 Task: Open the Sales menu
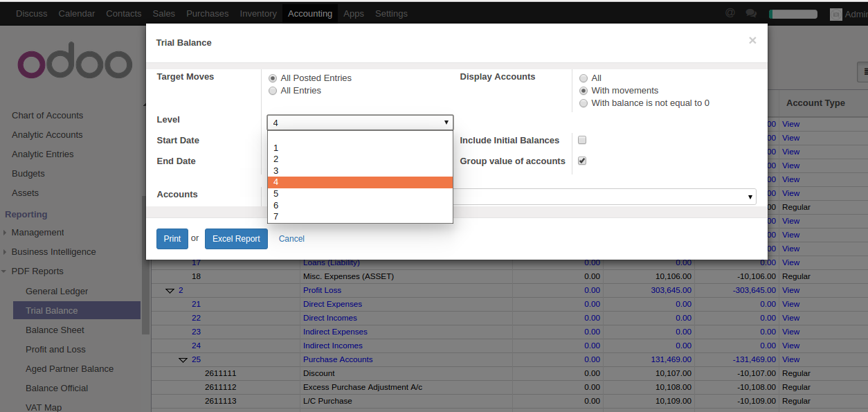(x=163, y=13)
